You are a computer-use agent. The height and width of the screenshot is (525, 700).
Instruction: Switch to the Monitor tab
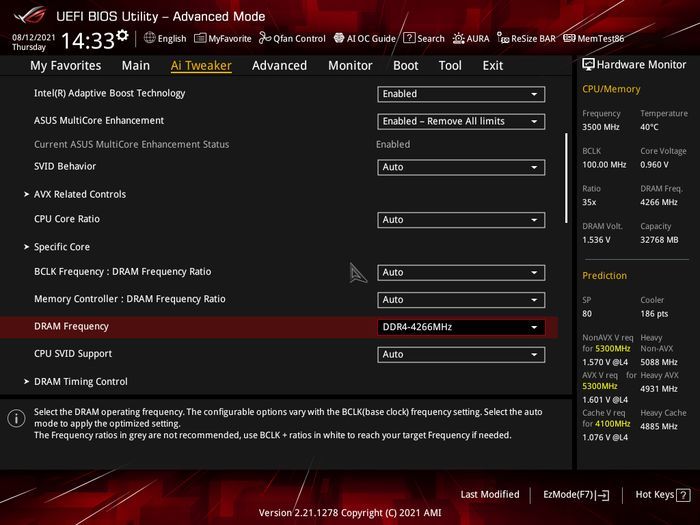pos(350,66)
